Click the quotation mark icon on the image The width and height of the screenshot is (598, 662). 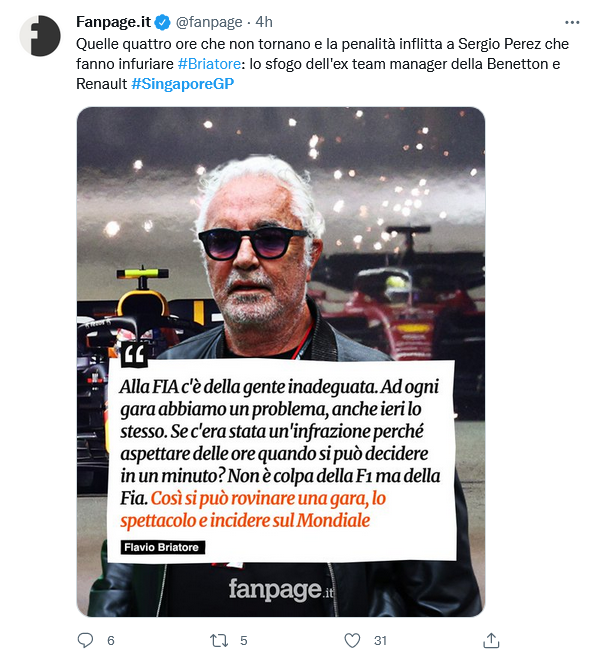point(134,354)
